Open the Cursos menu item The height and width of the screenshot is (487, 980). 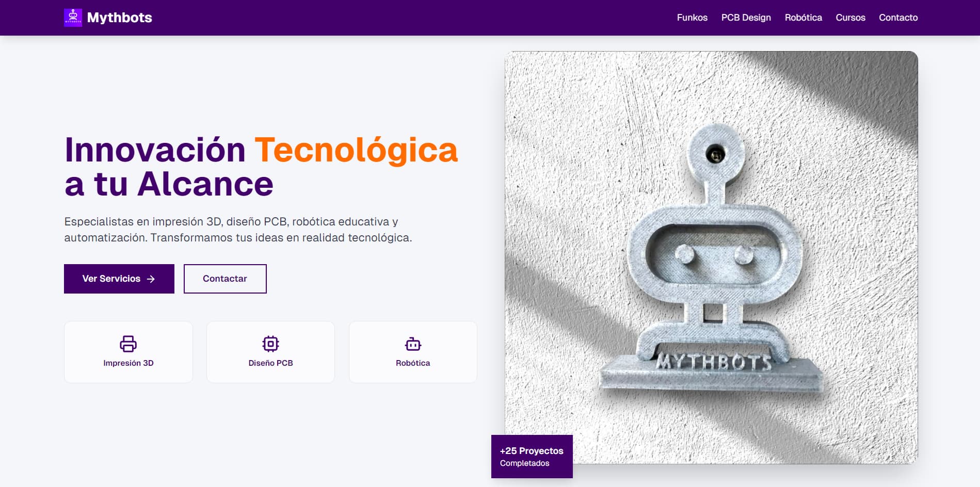point(850,18)
